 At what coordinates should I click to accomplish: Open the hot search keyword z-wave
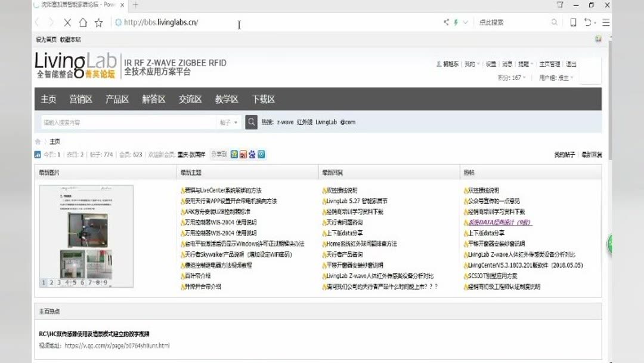coord(285,122)
